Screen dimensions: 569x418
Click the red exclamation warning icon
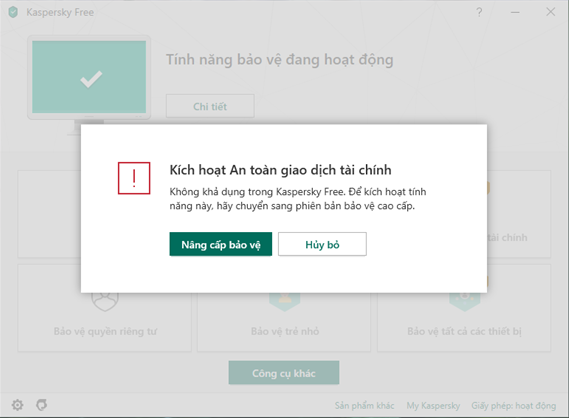(134, 178)
